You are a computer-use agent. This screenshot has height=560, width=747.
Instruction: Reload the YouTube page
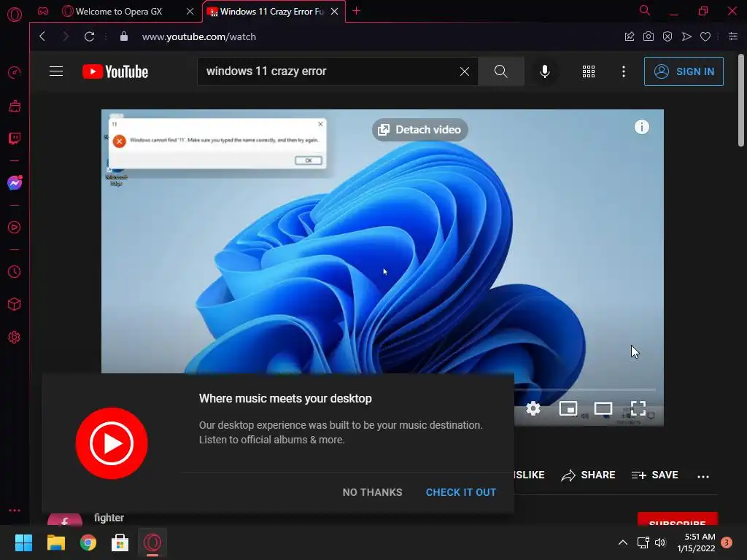pos(89,36)
